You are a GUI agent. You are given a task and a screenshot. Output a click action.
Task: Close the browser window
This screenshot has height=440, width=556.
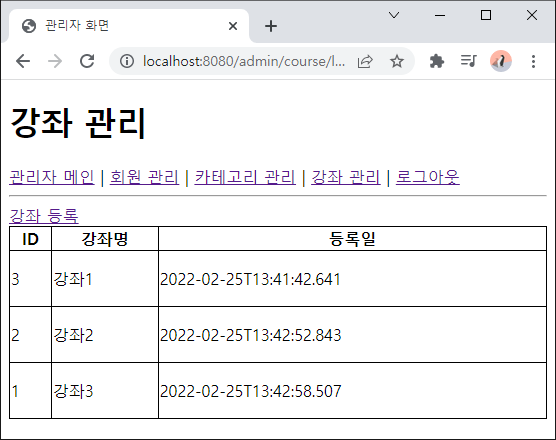(532, 15)
